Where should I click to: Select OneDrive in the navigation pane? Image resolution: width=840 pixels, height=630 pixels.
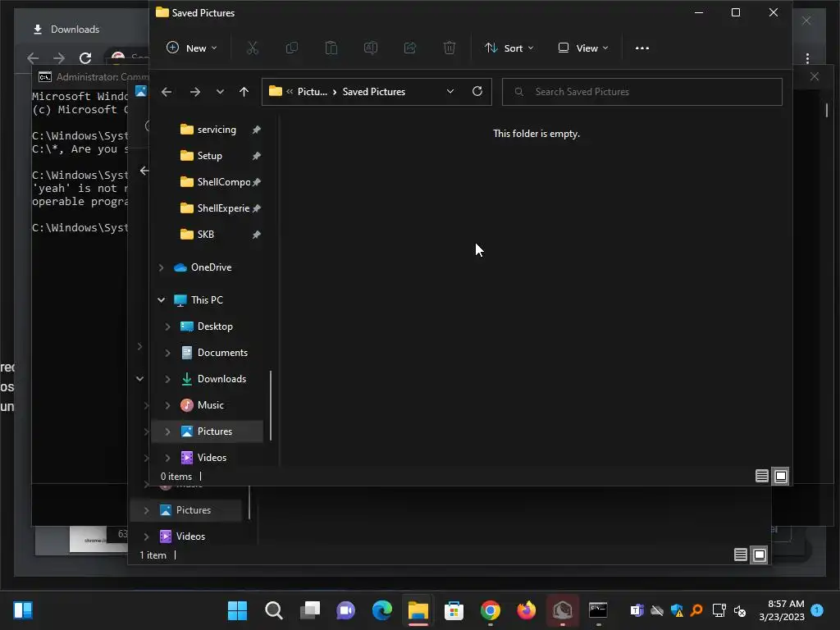(211, 267)
